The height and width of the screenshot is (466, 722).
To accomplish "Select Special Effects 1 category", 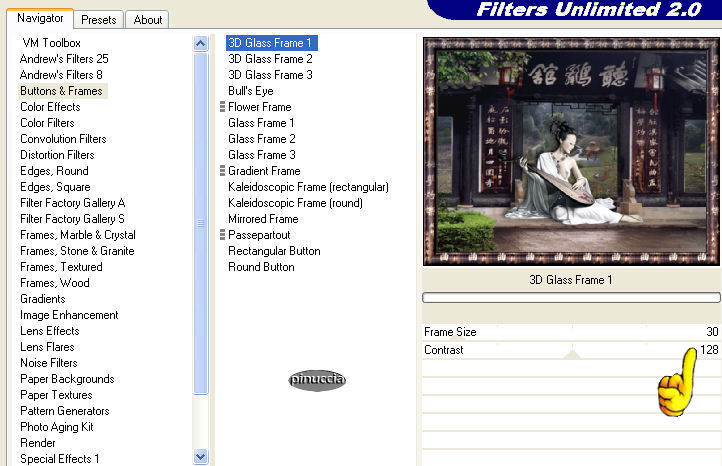I will [x=59, y=459].
